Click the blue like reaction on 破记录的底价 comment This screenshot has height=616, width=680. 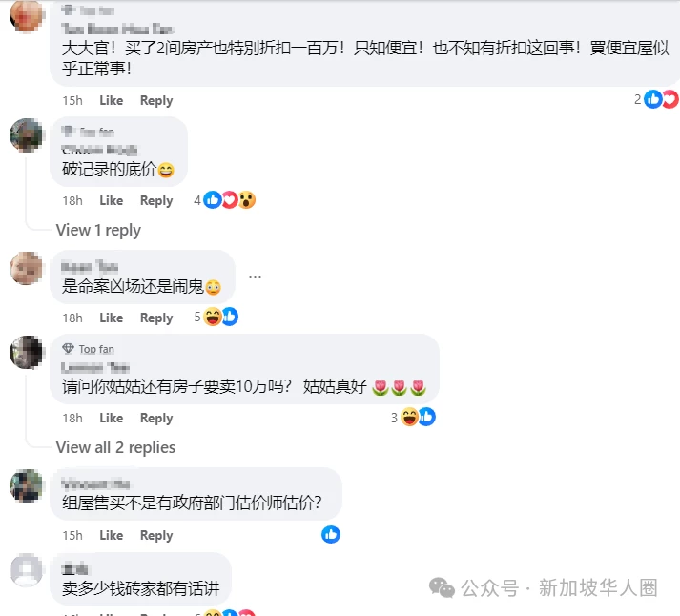click(x=213, y=200)
